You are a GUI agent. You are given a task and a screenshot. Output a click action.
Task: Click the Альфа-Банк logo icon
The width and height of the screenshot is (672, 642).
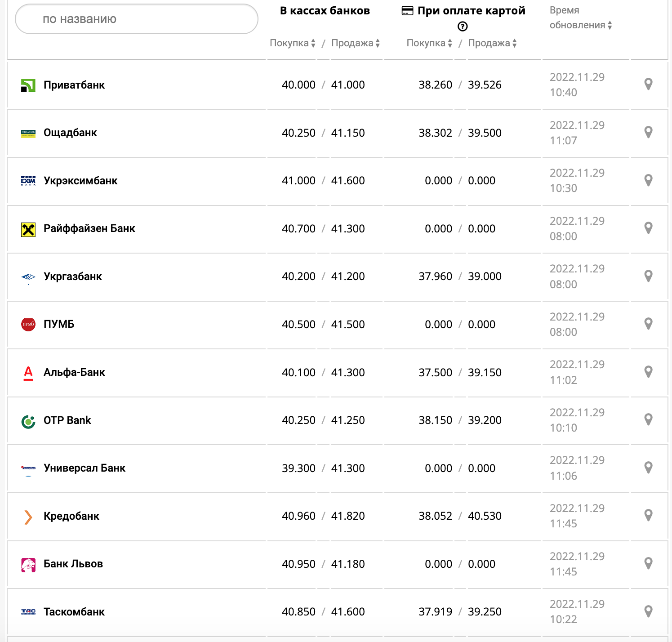click(28, 373)
